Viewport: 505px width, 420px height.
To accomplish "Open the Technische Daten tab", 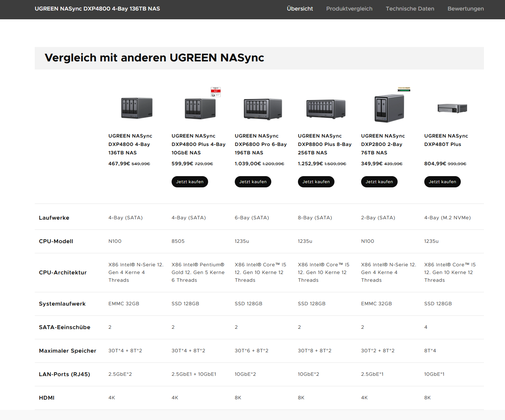I will pyautogui.click(x=410, y=9).
